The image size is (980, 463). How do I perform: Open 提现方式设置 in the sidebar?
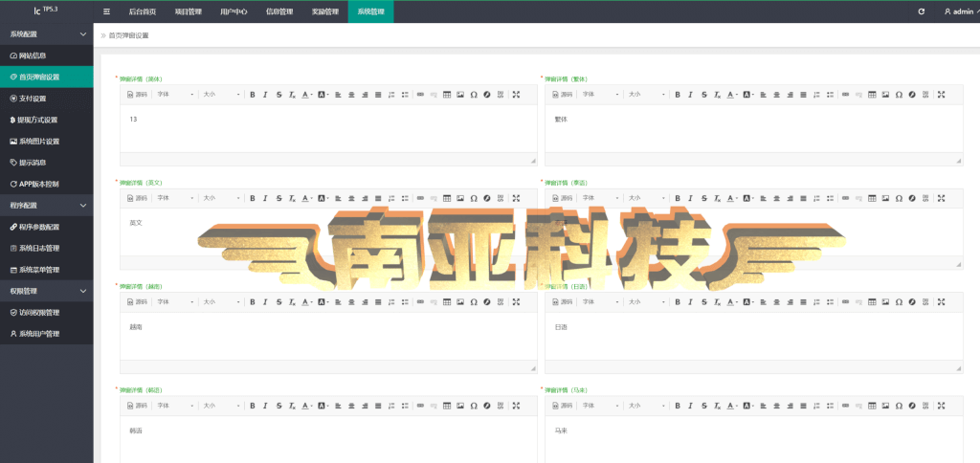47,120
